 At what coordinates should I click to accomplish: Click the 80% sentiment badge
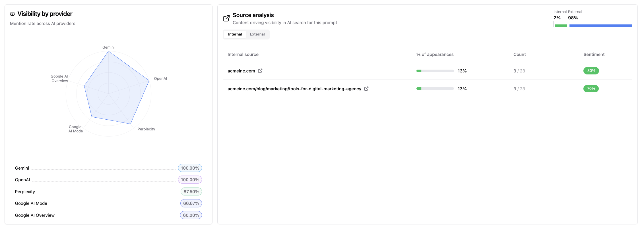click(x=591, y=71)
